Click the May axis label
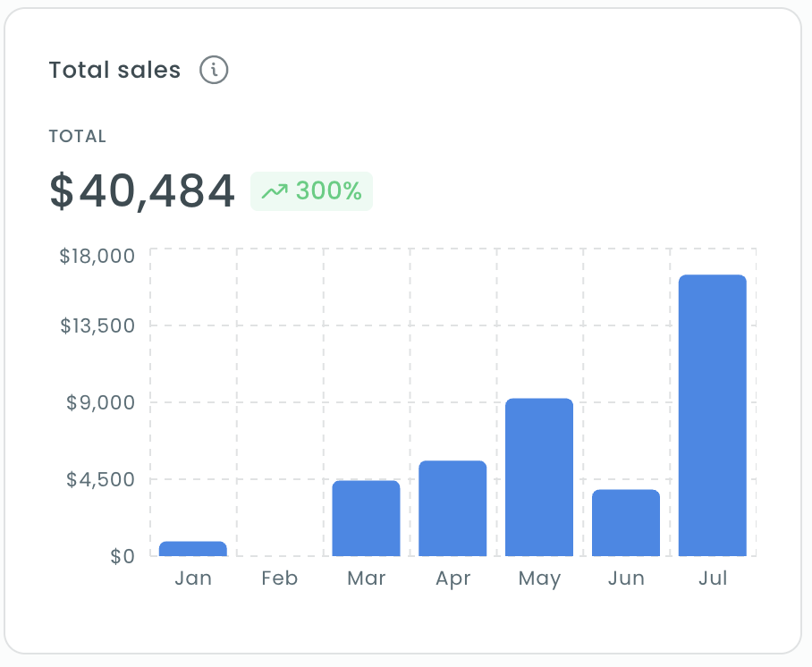The image size is (812, 667). (539, 579)
